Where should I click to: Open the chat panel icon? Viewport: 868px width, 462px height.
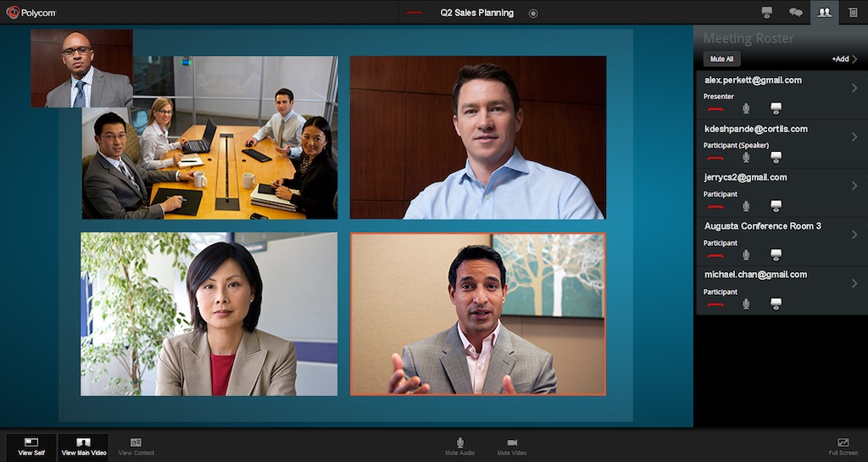click(795, 13)
